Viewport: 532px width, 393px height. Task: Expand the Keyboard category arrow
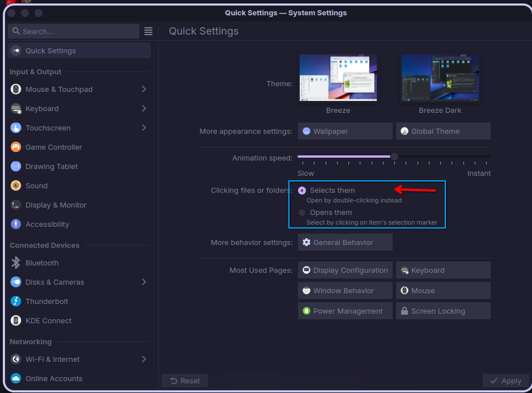click(144, 108)
